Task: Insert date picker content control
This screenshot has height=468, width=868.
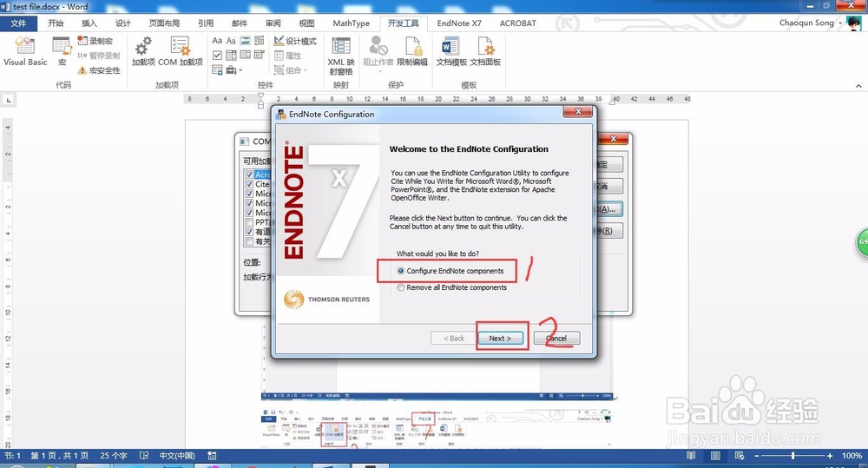Action: coord(259,56)
